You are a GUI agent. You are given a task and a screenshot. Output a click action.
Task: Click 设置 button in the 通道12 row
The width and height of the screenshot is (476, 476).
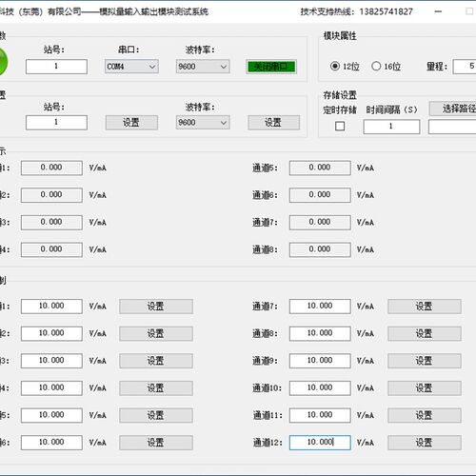coord(425,443)
